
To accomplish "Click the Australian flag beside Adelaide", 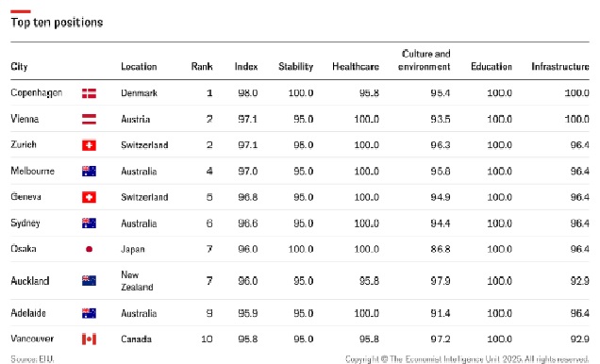I will [89, 313].
